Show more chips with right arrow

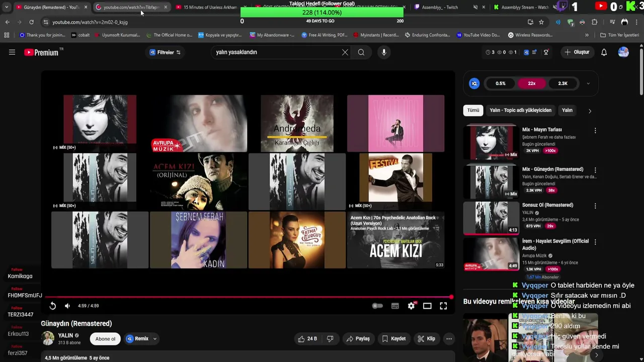590,111
